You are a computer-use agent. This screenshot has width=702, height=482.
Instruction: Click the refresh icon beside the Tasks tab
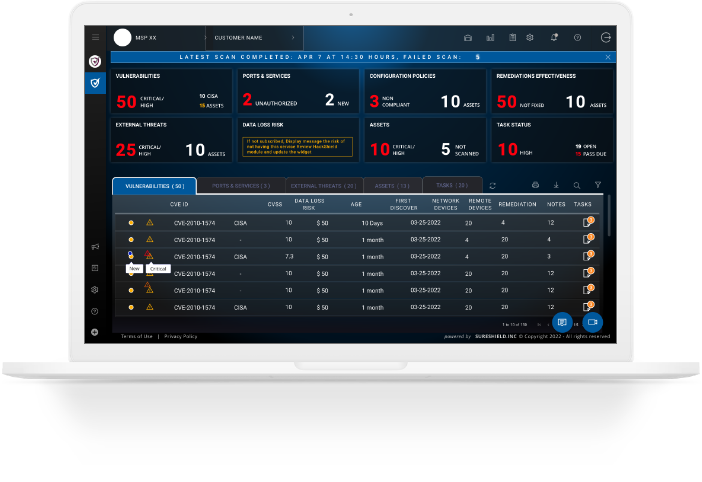point(492,185)
